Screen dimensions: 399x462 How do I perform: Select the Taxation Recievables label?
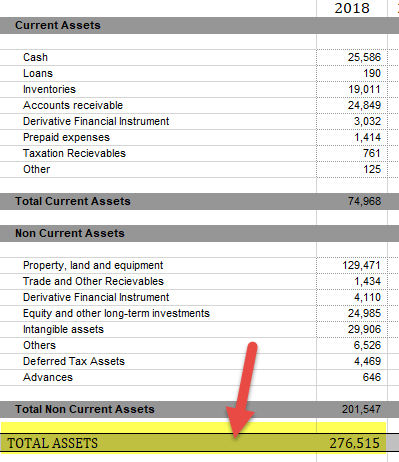74,153
